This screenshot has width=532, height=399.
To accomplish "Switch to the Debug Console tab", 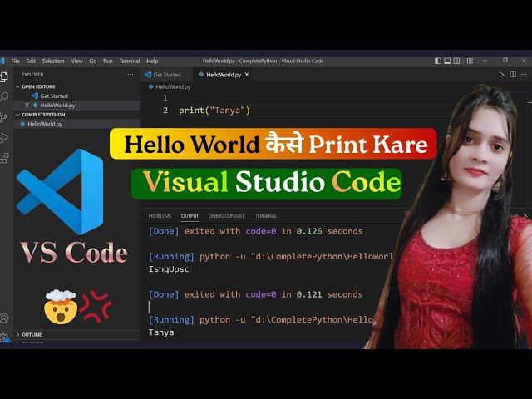I will 227,216.
